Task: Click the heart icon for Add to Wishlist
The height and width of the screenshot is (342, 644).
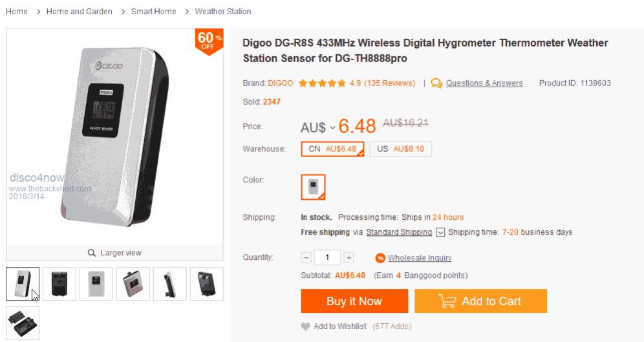Action: tap(305, 326)
